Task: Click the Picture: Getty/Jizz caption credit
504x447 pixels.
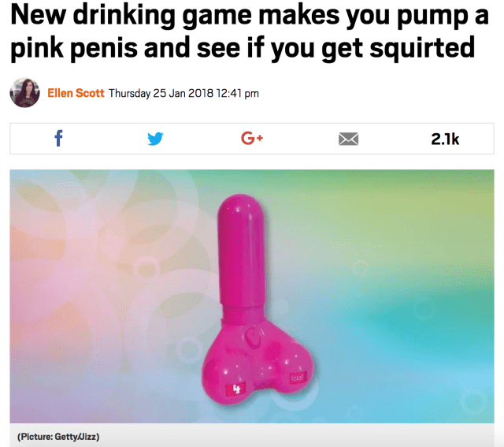Action: click(x=58, y=437)
